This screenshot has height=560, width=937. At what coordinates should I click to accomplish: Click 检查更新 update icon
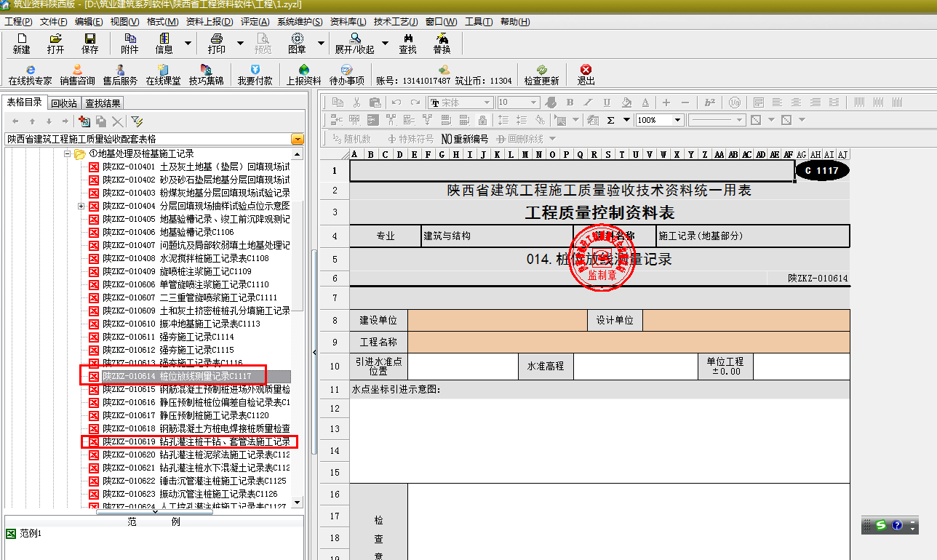pos(541,74)
